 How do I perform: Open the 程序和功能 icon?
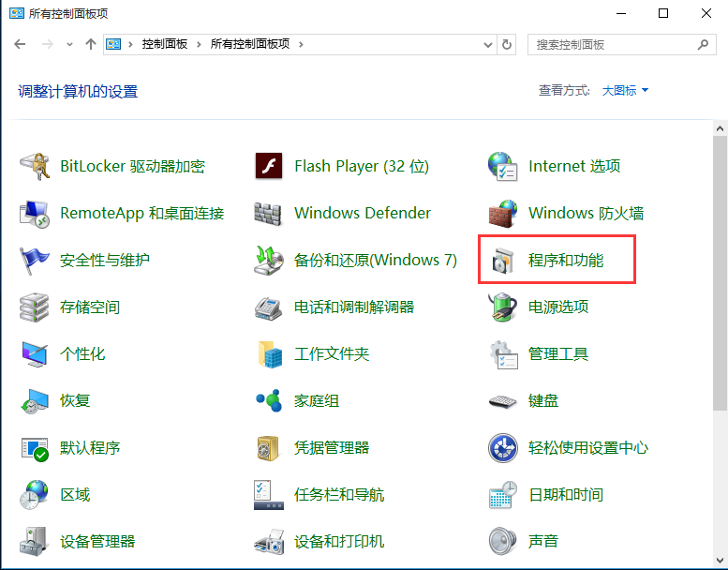tap(503, 260)
